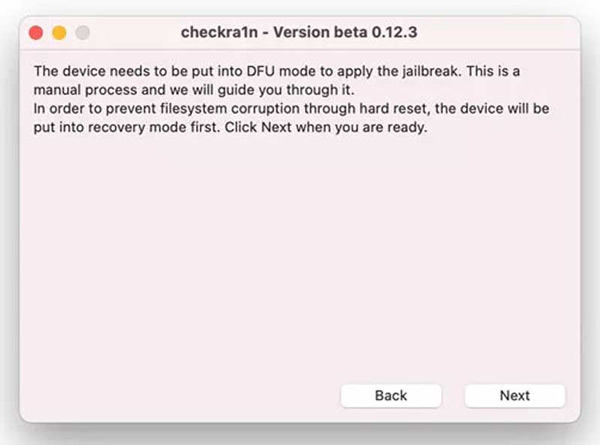Minimize the window using the yellow button

click(59, 32)
